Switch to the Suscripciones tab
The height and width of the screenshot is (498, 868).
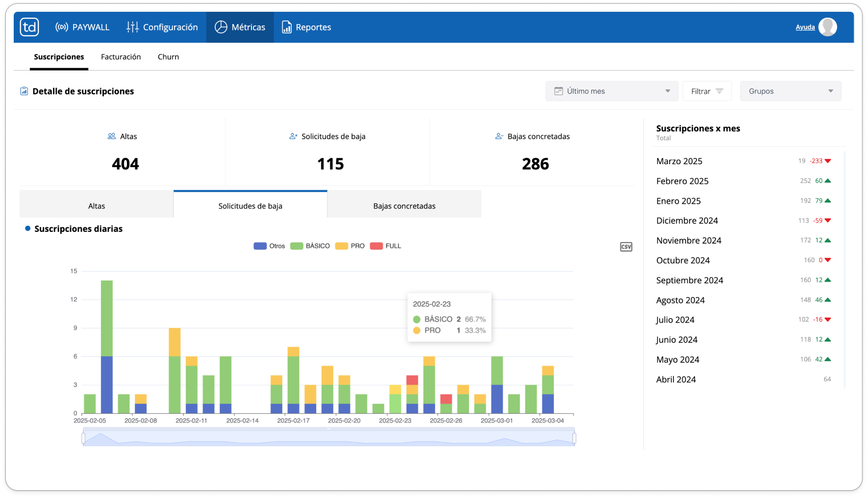pyautogui.click(x=59, y=57)
